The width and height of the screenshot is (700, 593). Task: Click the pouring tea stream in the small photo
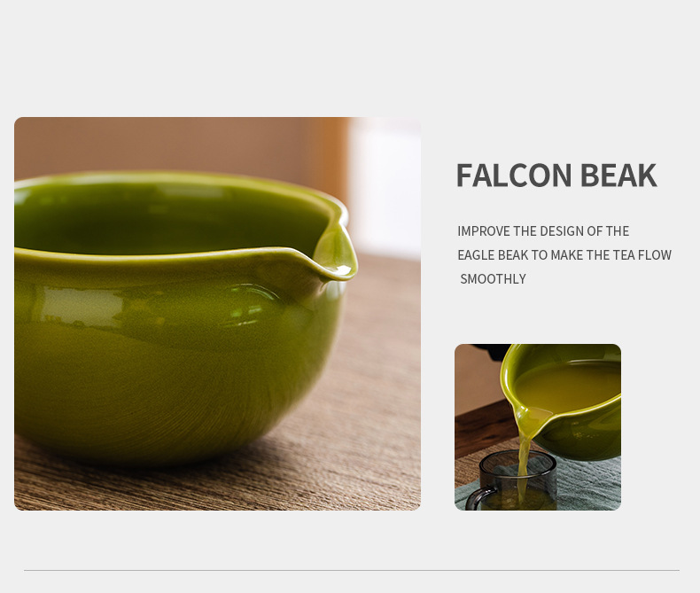coord(524,452)
